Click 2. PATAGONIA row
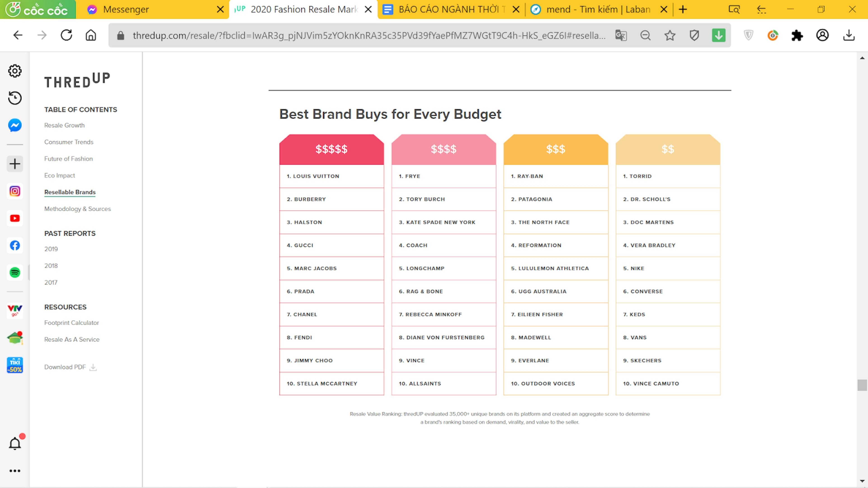This screenshot has height=488, width=868. coord(556,199)
